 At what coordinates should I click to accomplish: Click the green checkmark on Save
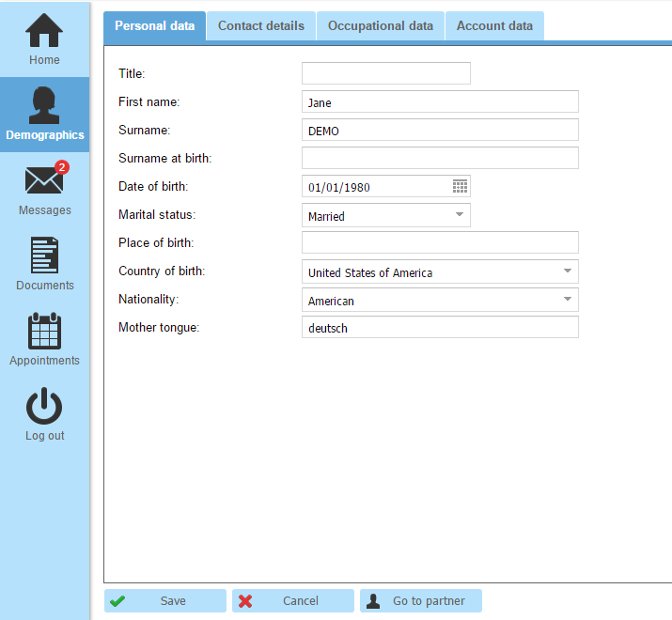point(117,601)
